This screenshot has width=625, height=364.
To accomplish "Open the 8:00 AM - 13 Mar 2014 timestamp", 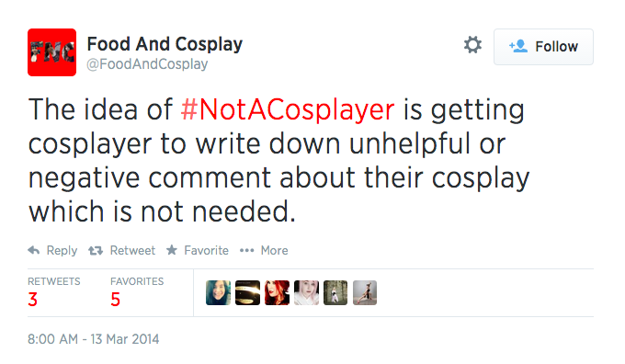I will click(93, 339).
